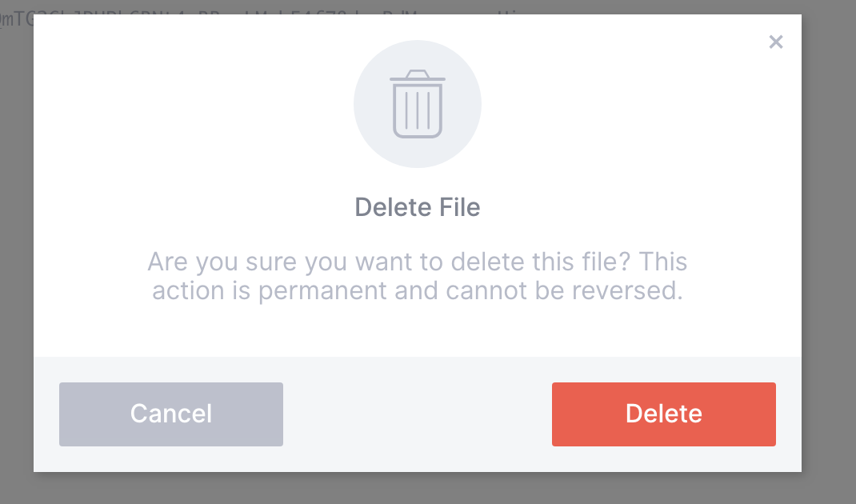Select the close cross in the top-right corner
Image resolution: width=856 pixels, height=504 pixels.
[776, 42]
